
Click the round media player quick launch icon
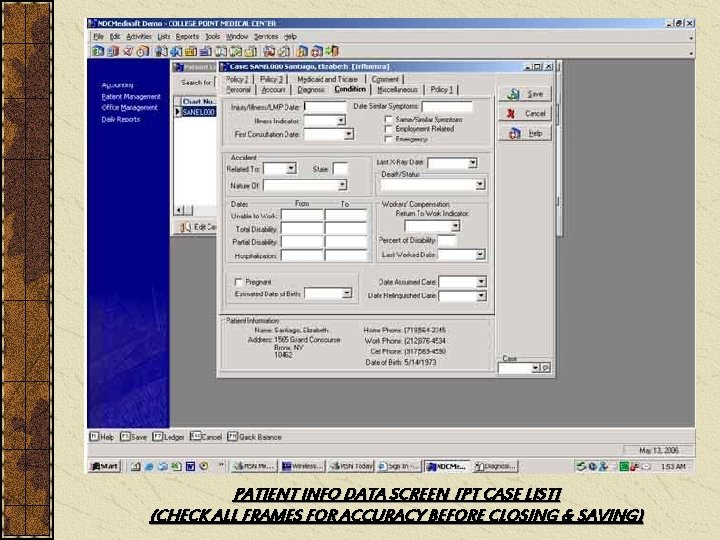click(x=203, y=467)
